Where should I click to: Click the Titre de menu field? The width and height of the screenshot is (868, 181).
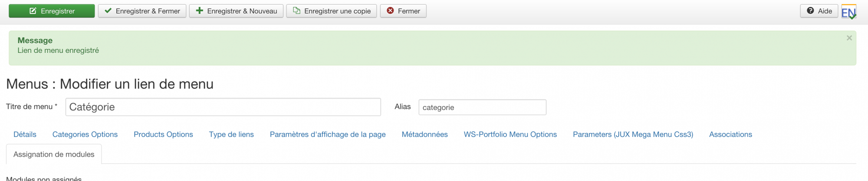[223, 107]
